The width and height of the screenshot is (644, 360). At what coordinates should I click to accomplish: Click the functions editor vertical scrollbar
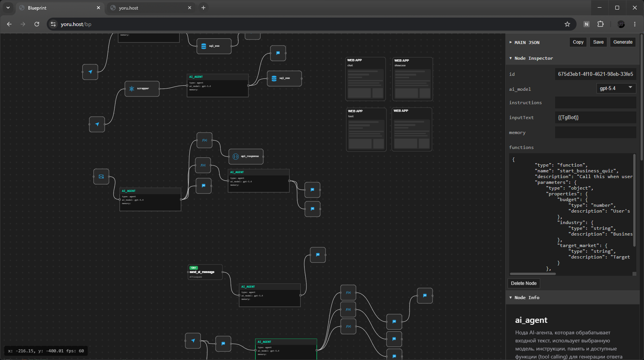coord(634,200)
